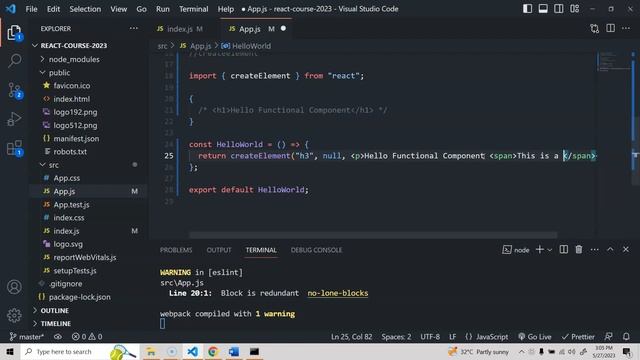
Task: Open Customize Layout icon
Action: [575, 9]
